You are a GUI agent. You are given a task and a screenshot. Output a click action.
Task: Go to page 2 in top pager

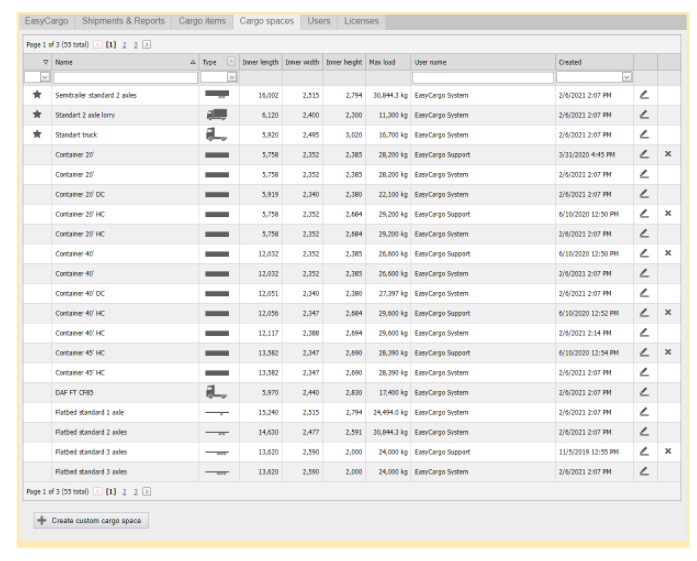(x=124, y=44)
